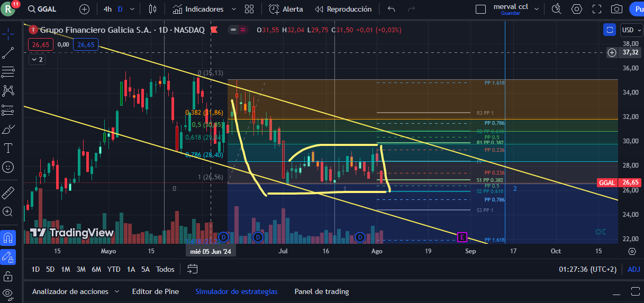This screenshot has width=644, height=303.
Task: Open the forecasting and measurement tools
Action: (8, 110)
